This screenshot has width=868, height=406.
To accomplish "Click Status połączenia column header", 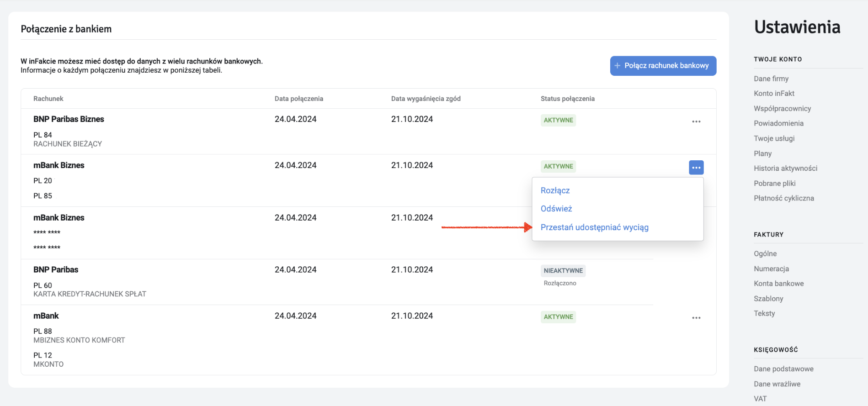I will point(567,99).
